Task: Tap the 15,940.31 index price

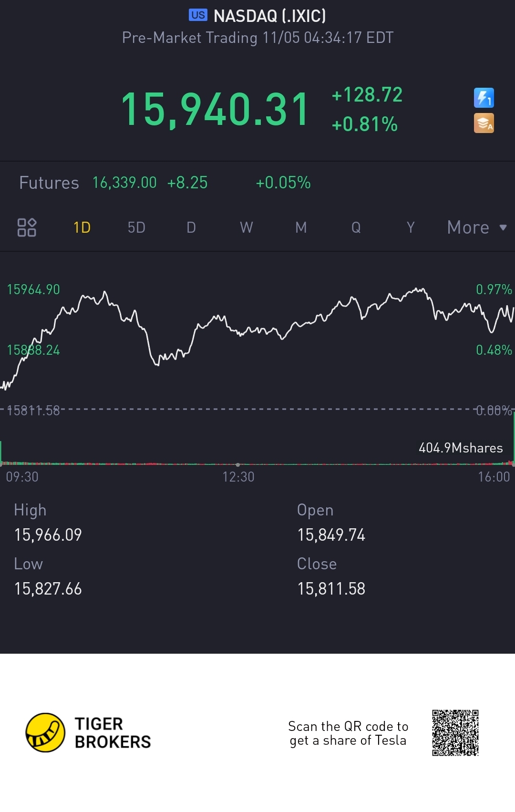Action: (x=215, y=110)
